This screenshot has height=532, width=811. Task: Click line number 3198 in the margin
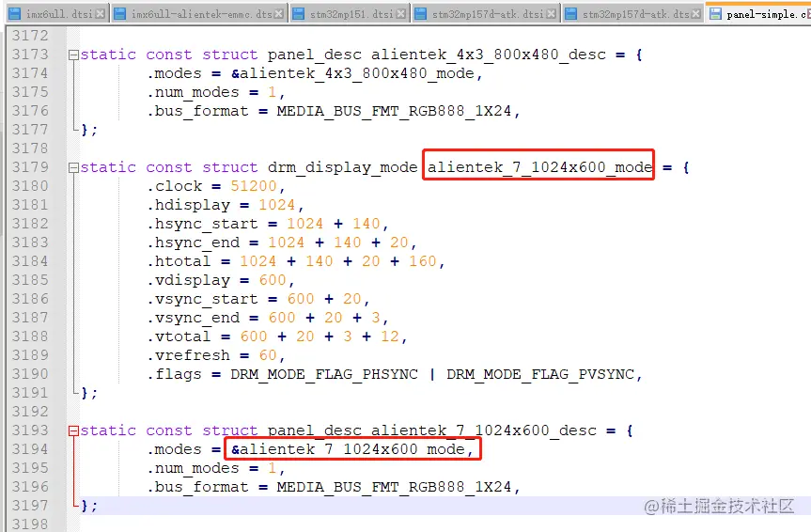pos(30,524)
